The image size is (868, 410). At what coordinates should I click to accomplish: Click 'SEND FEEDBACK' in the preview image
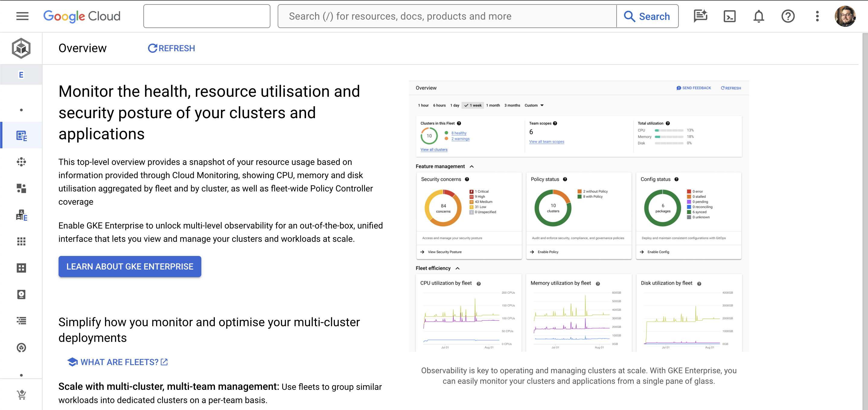694,88
